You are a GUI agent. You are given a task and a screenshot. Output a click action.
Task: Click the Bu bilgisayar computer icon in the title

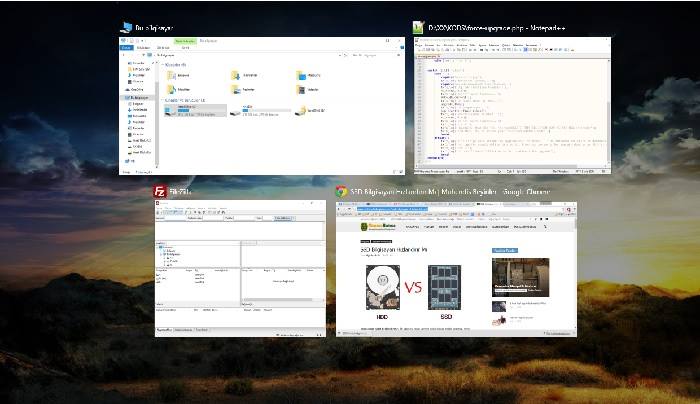pyautogui.click(x=125, y=27)
